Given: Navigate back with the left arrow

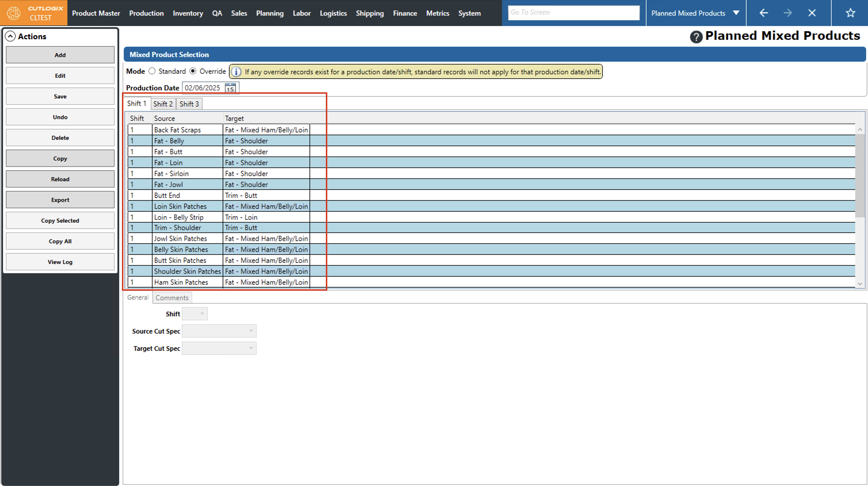Looking at the screenshot, I should point(764,13).
